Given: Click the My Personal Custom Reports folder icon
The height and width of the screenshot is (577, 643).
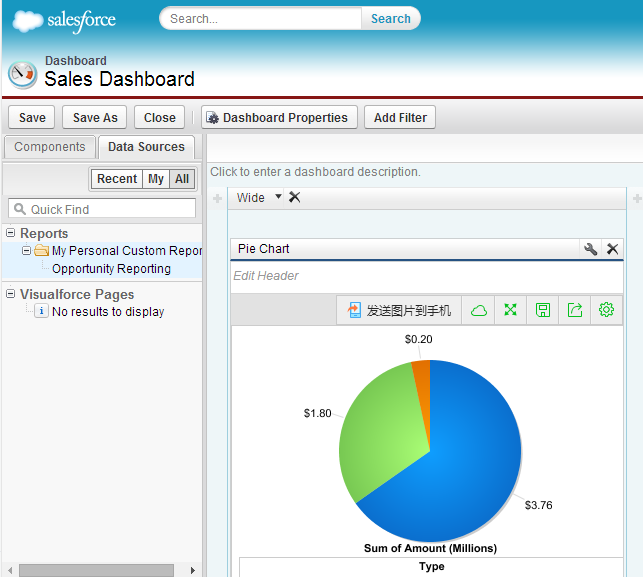Looking at the screenshot, I should [41, 250].
